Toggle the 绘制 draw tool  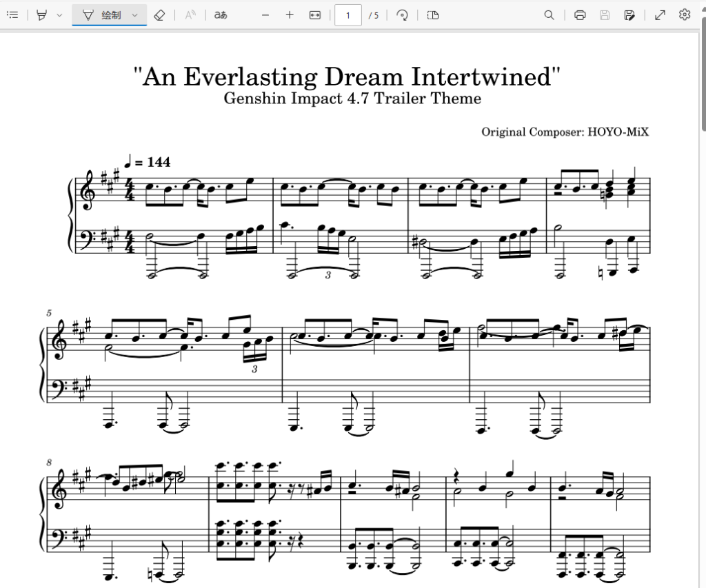tap(102, 15)
